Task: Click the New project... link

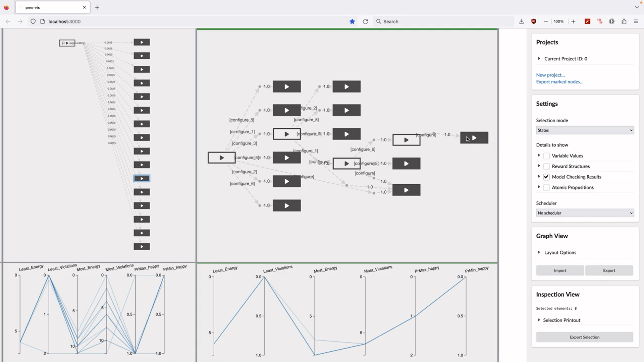Action: click(x=550, y=75)
